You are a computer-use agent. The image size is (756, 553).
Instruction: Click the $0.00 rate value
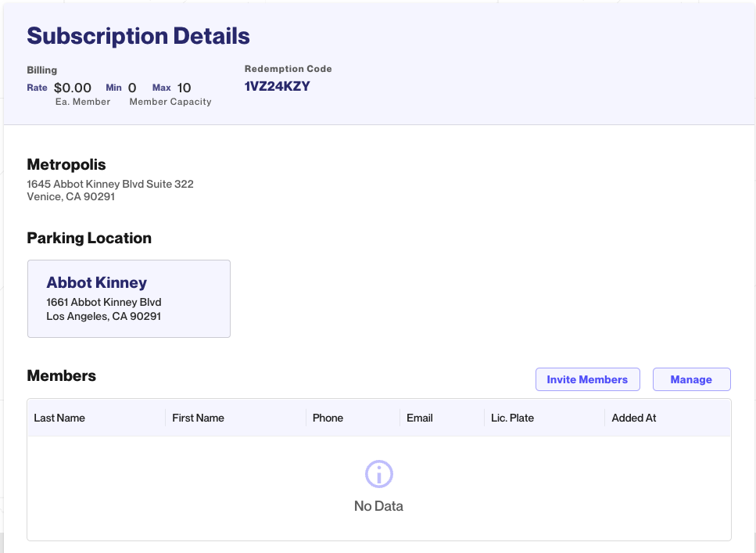coord(73,88)
